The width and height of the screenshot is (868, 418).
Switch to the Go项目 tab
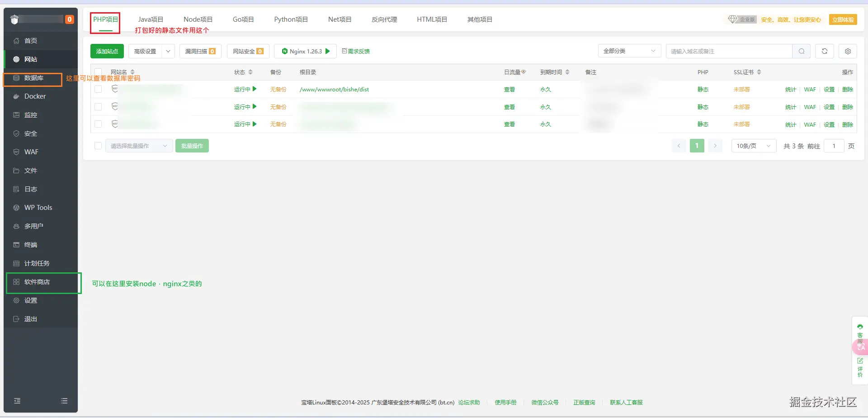[x=243, y=19]
